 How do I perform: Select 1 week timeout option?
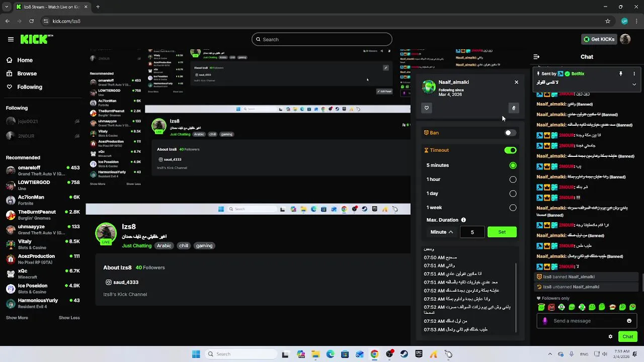(513, 208)
